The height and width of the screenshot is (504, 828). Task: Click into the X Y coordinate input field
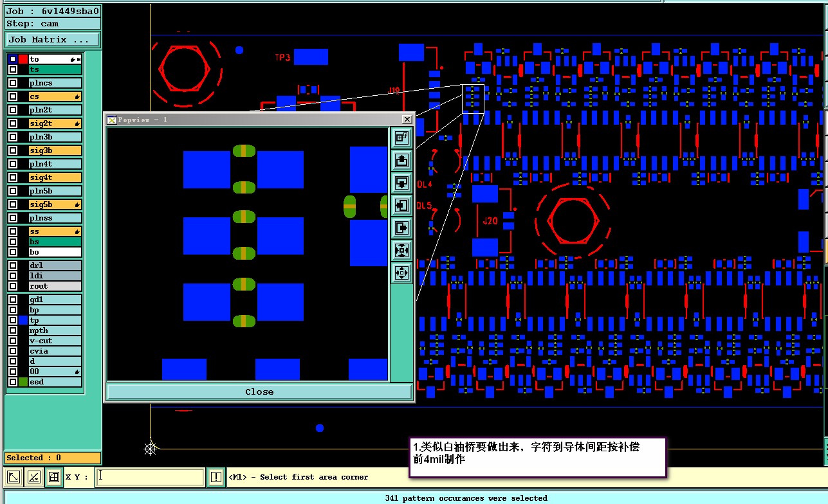coord(150,477)
